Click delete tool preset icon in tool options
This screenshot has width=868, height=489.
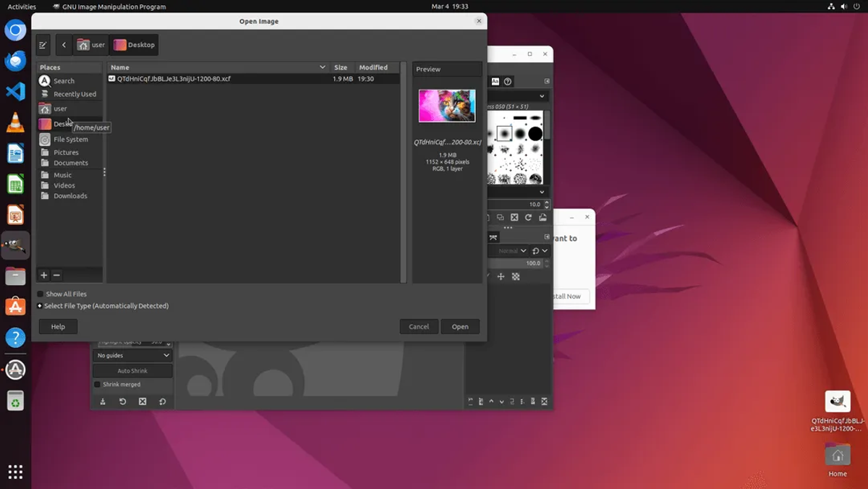[142, 401]
